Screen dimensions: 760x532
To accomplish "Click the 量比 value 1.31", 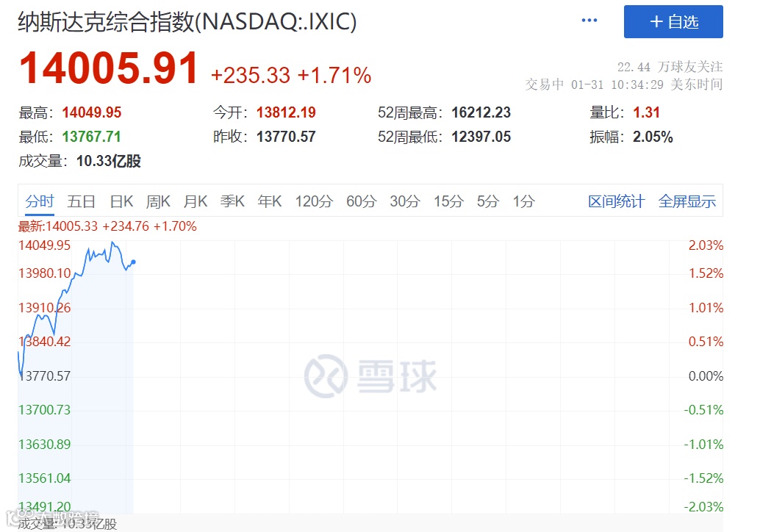I will coord(646,112).
